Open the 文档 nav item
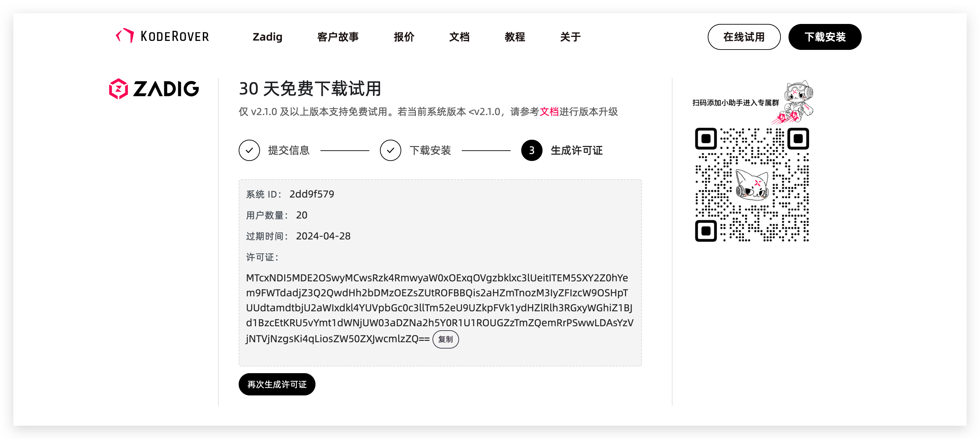 [459, 37]
